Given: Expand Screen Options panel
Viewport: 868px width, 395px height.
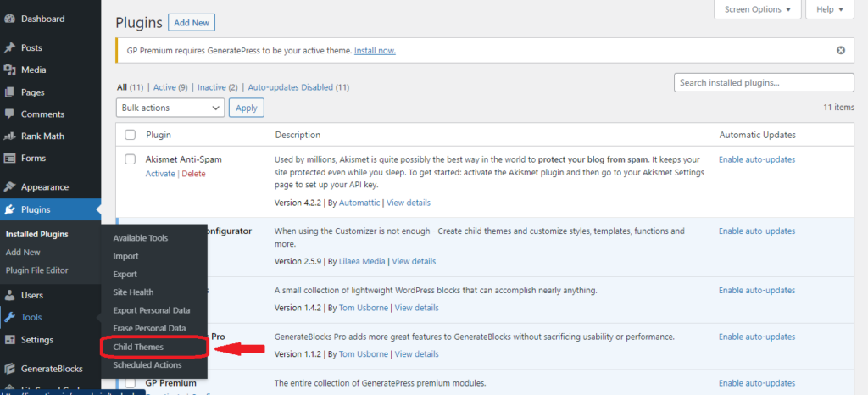Looking at the screenshot, I should (758, 9).
